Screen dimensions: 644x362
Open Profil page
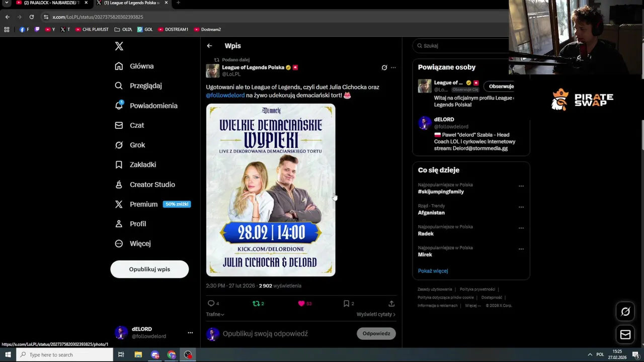pos(130,224)
